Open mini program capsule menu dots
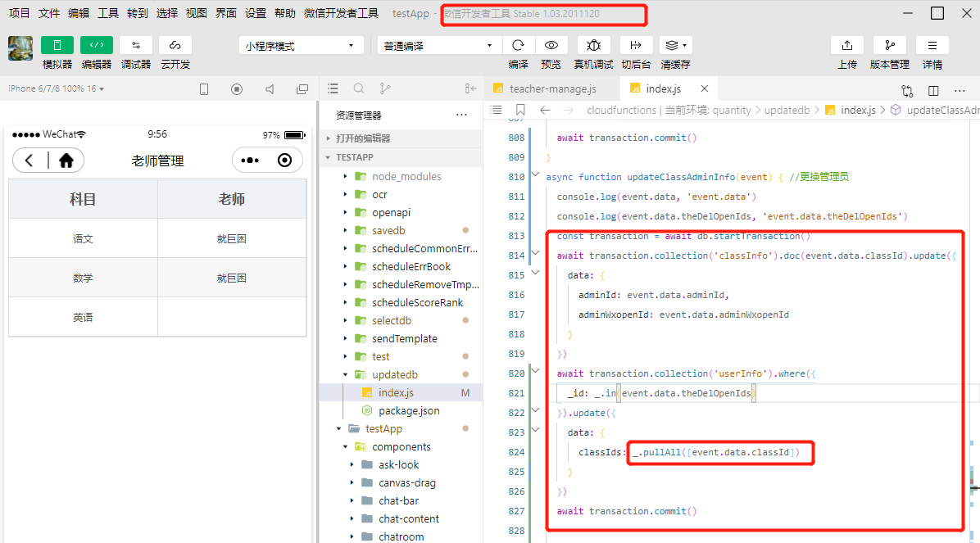The height and width of the screenshot is (543, 980). tap(249, 161)
